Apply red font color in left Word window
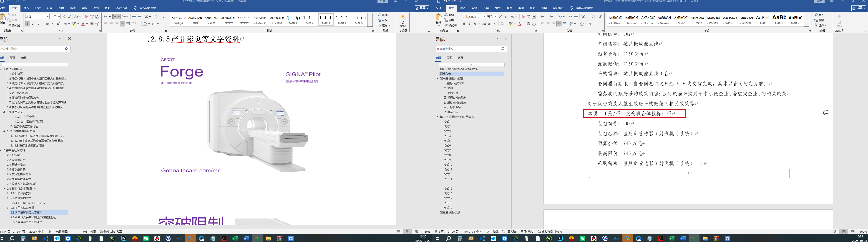Image resolution: width=868 pixels, height=242 pixels. pos(83,24)
